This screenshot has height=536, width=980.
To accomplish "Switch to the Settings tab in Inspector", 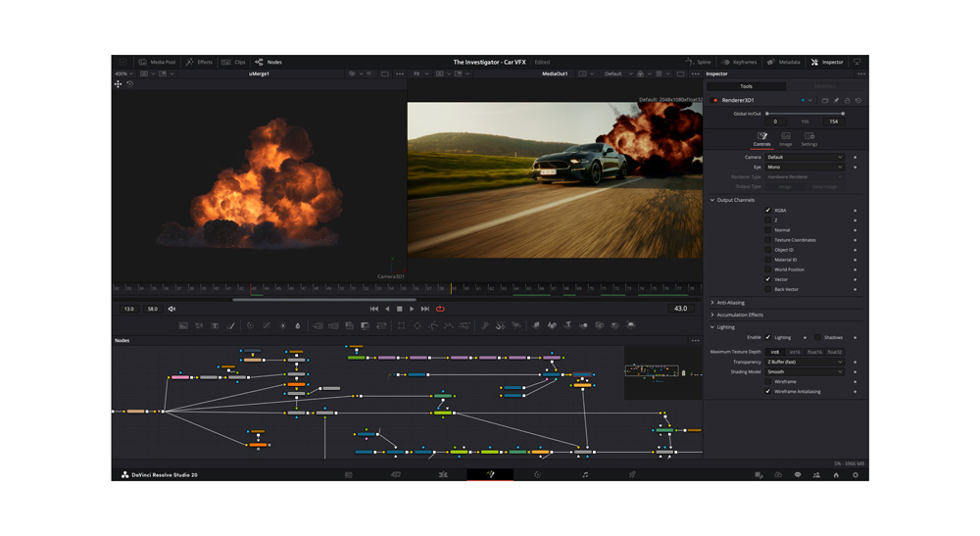I will pos(808,139).
